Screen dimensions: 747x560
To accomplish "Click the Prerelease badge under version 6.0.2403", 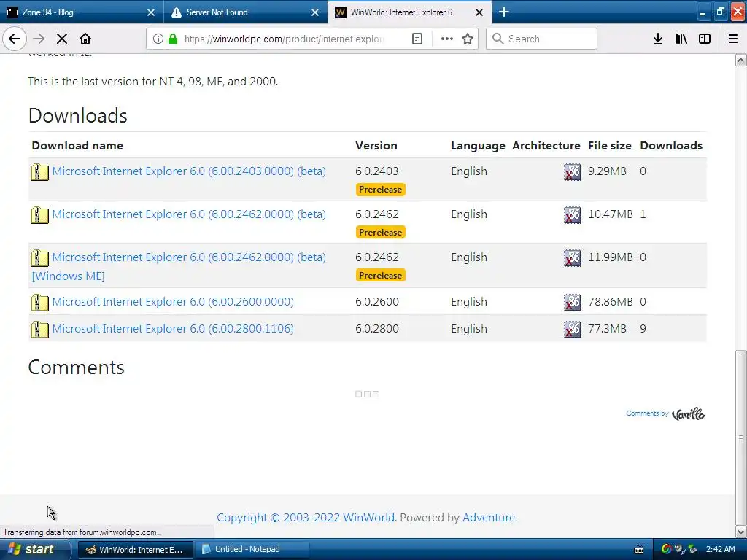I will click(x=380, y=190).
